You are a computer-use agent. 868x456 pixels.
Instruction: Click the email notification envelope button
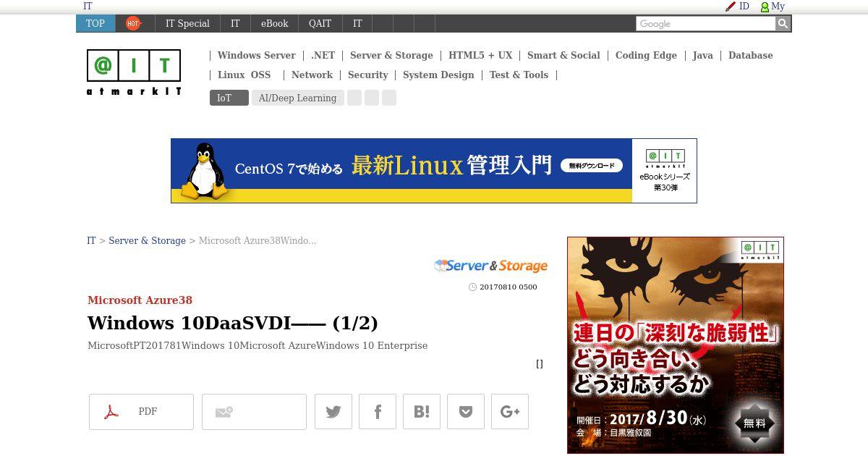[x=254, y=412]
